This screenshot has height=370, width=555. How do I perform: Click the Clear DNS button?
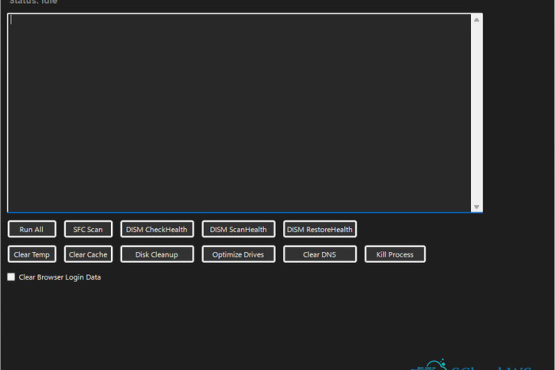320,254
